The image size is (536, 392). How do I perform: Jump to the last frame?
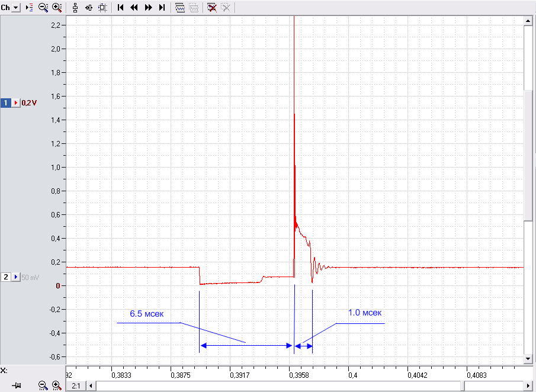(x=162, y=8)
